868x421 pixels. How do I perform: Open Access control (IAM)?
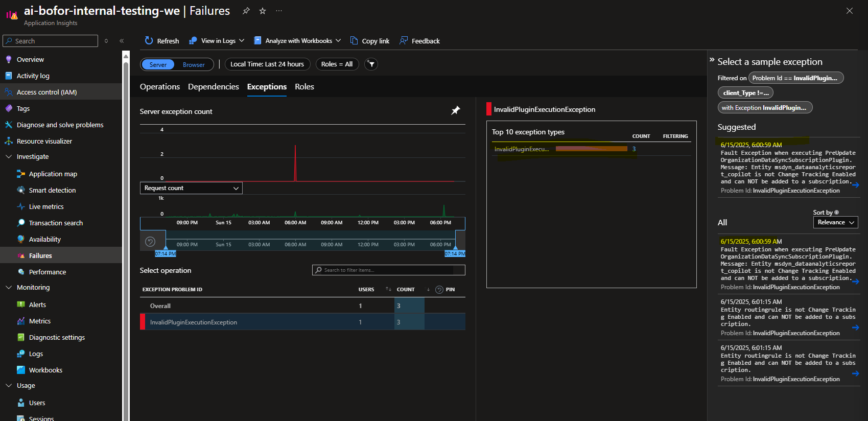tap(46, 92)
